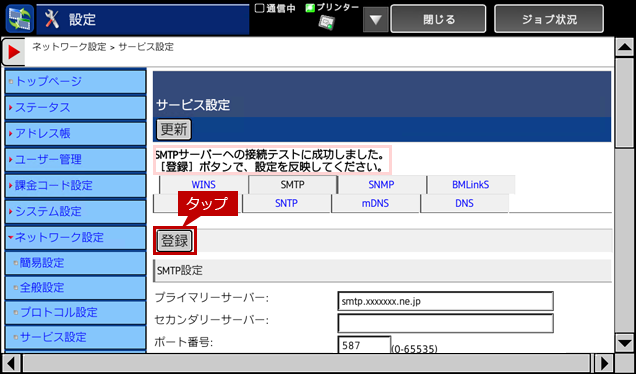
Task: Click the 更新 refresh button
Action: (174, 129)
